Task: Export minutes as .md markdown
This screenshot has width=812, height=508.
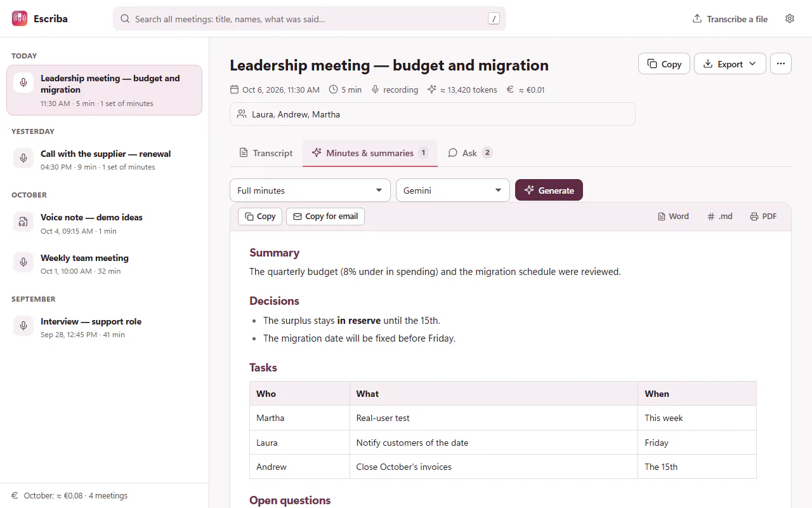Action: [720, 217]
